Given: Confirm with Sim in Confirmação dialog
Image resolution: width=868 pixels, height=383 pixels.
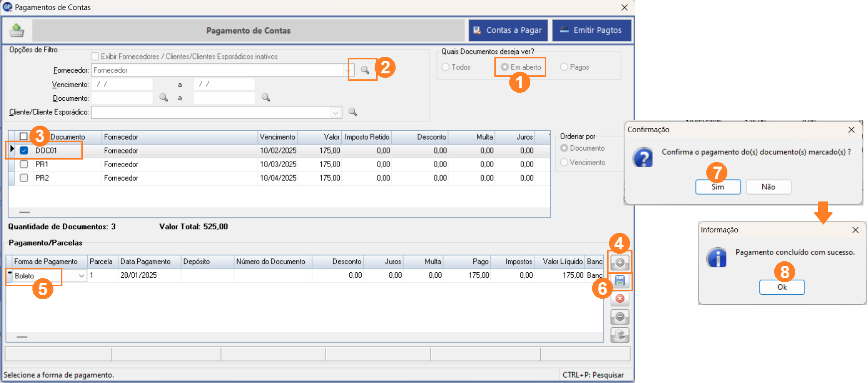Looking at the screenshot, I should pyautogui.click(x=718, y=187).
